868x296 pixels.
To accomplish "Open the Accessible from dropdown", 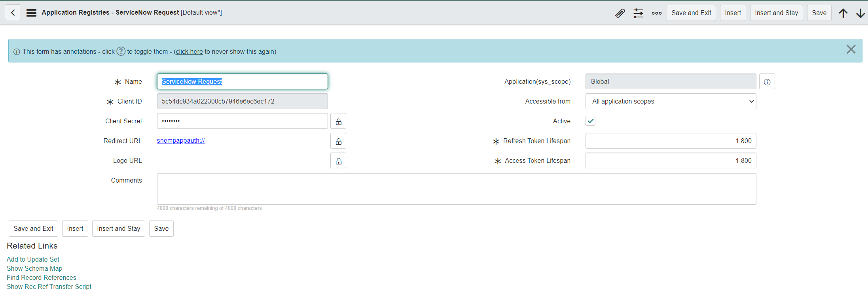I will pos(671,101).
